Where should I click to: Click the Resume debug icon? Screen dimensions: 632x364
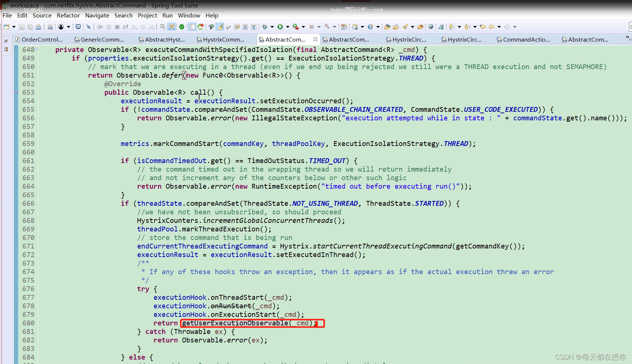coord(100,27)
